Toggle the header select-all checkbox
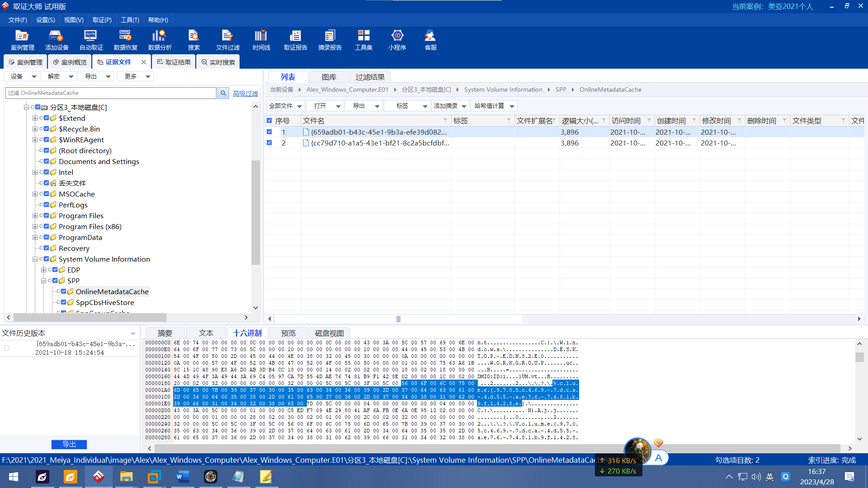 pyautogui.click(x=269, y=121)
